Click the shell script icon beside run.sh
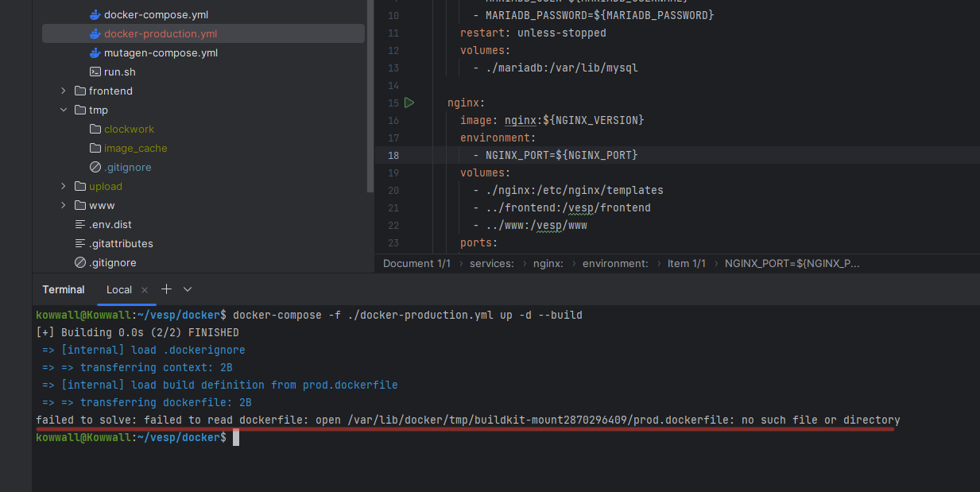The width and height of the screenshot is (980, 492). [x=95, y=72]
